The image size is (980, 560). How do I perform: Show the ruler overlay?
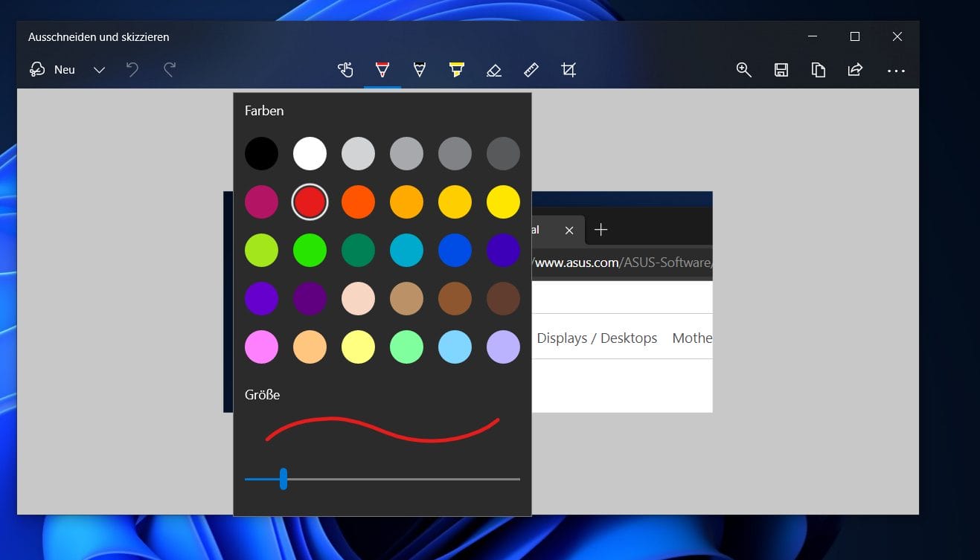[x=531, y=69]
